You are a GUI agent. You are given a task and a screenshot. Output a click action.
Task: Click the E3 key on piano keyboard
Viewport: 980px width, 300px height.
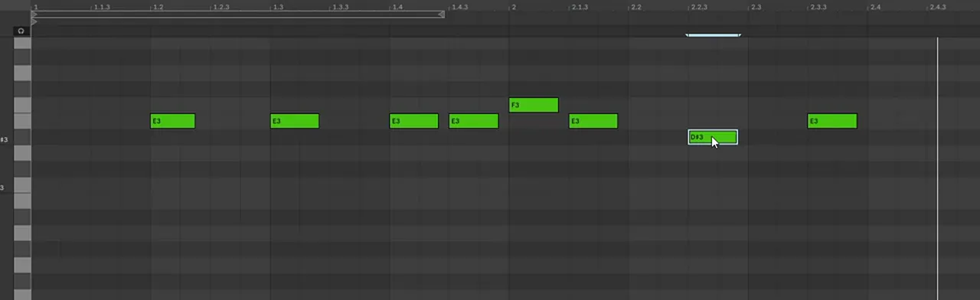[x=22, y=121]
